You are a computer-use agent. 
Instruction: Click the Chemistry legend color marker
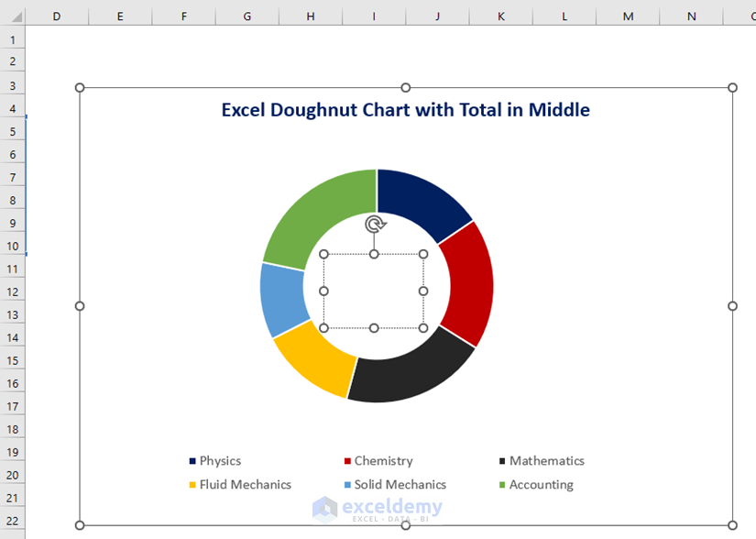point(347,461)
